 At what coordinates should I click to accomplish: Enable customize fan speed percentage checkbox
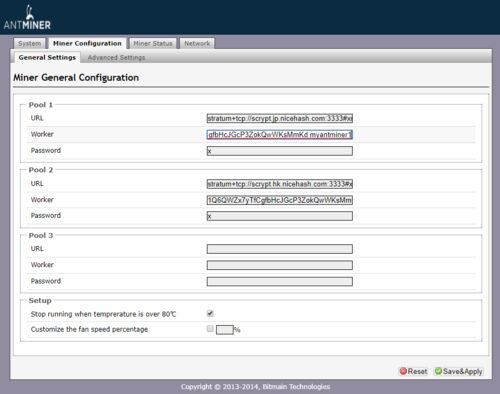pos(210,329)
